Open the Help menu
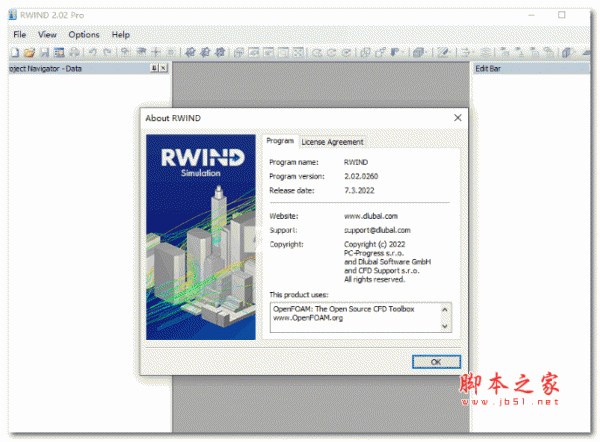Image resolution: width=600 pixels, height=442 pixels. (x=121, y=34)
